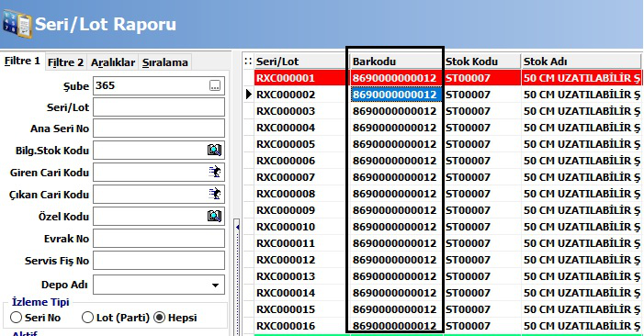Open lookup icon for Giren Cari Kodu

coord(214,172)
